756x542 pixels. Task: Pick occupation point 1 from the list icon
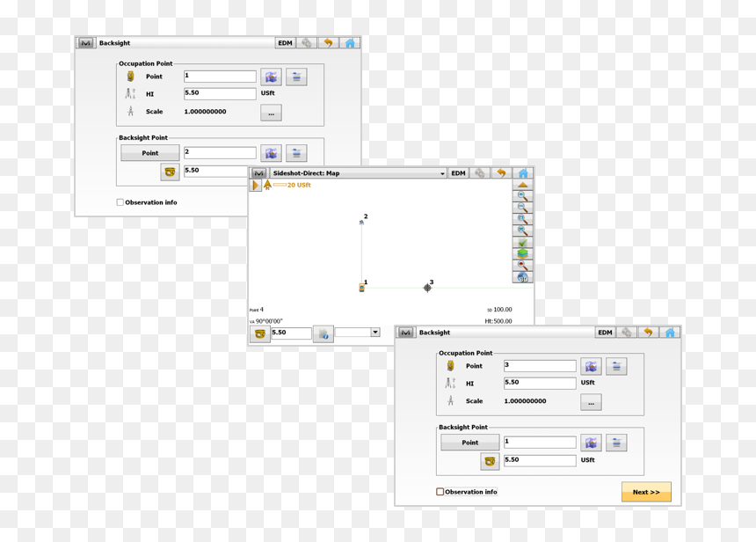point(296,77)
